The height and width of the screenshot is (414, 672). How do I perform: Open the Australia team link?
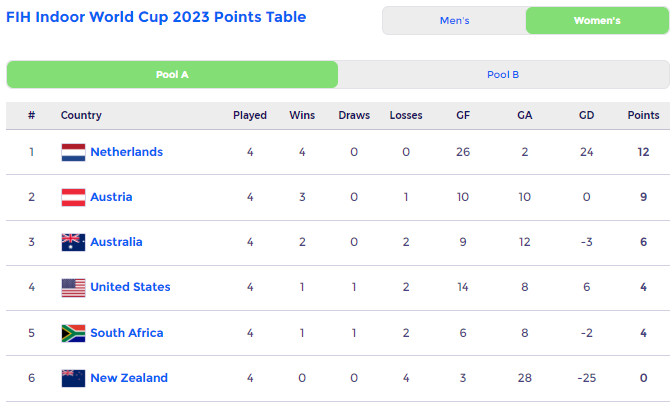pyautogui.click(x=116, y=242)
